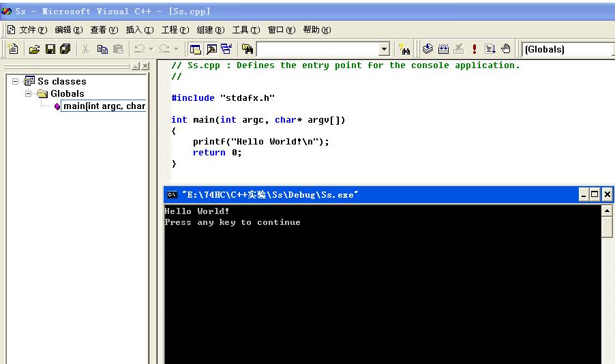The image size is (615, 364).
Task: Click the return 0; code line
Action: (x=217, y=153)
